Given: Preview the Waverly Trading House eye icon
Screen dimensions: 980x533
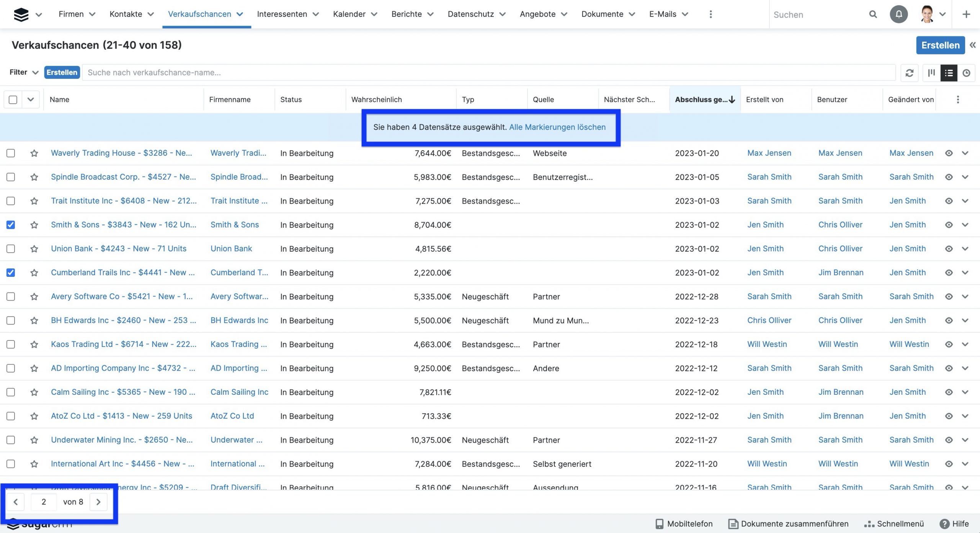Looking at the screenshot, I should click(x=949, y=153).
